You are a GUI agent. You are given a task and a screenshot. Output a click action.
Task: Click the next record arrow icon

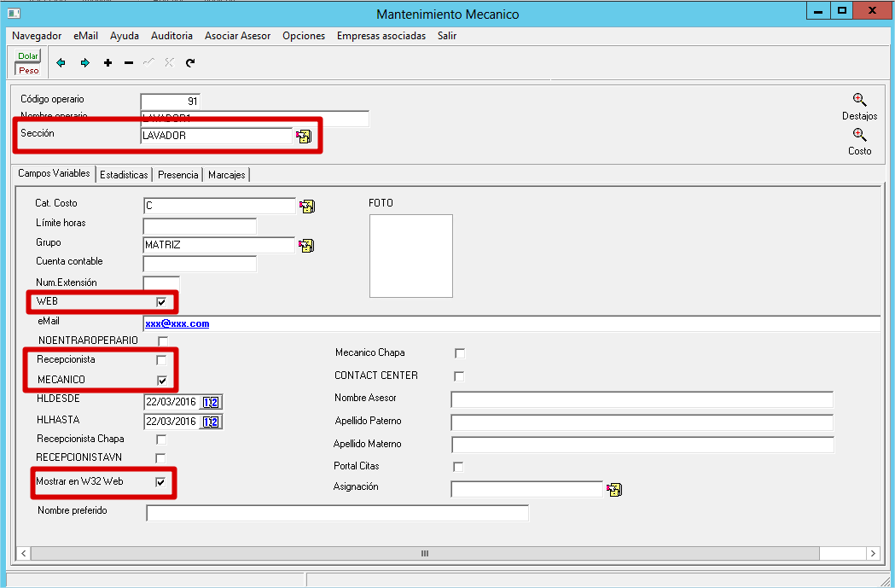point(84,62)
